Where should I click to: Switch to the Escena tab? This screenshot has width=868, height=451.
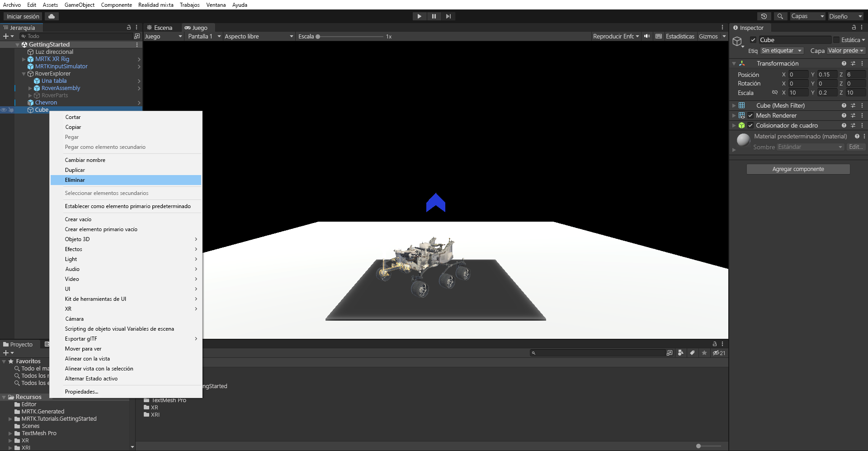click(160, 28)
